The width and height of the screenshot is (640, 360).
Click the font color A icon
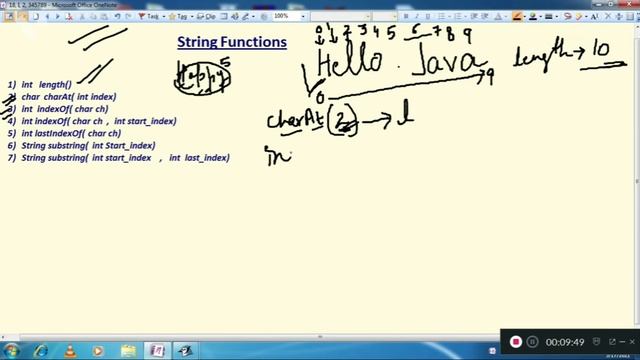[x=498, y=16]
